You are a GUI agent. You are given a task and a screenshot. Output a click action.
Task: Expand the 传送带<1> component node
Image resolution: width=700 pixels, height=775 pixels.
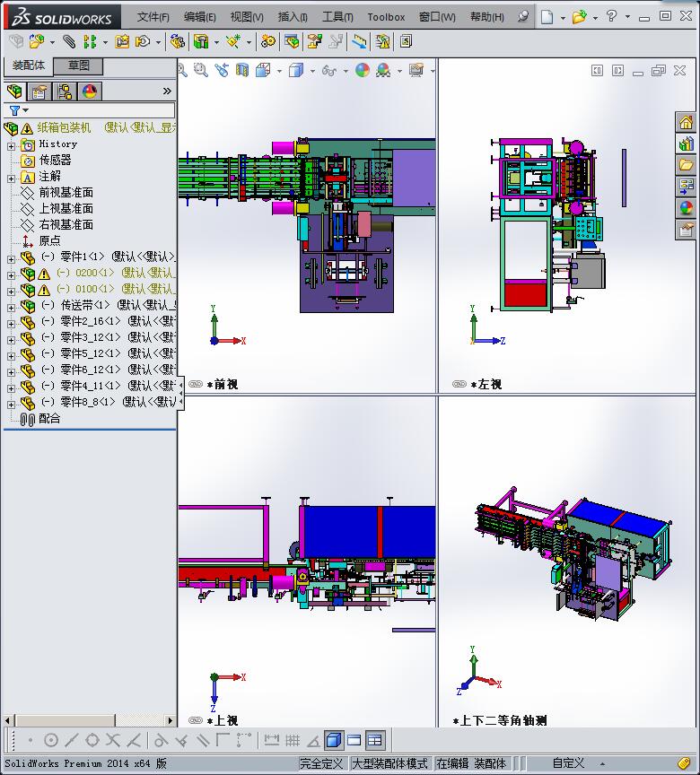[x=11, y=308]
